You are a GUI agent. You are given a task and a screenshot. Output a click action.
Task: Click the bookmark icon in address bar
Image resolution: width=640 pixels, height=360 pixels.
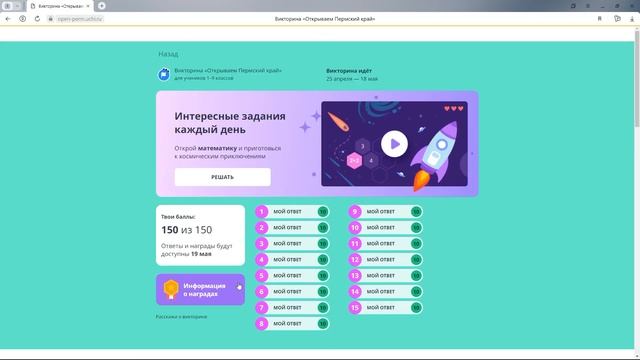pyautogui.click(x=600, y=19)
